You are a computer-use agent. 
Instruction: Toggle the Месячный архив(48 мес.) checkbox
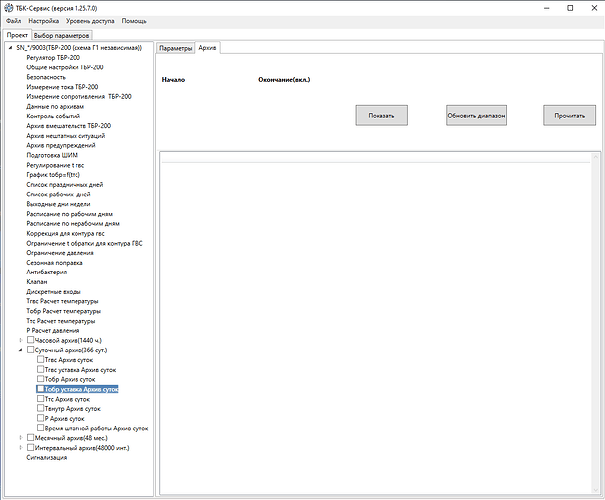coord(31,437)
